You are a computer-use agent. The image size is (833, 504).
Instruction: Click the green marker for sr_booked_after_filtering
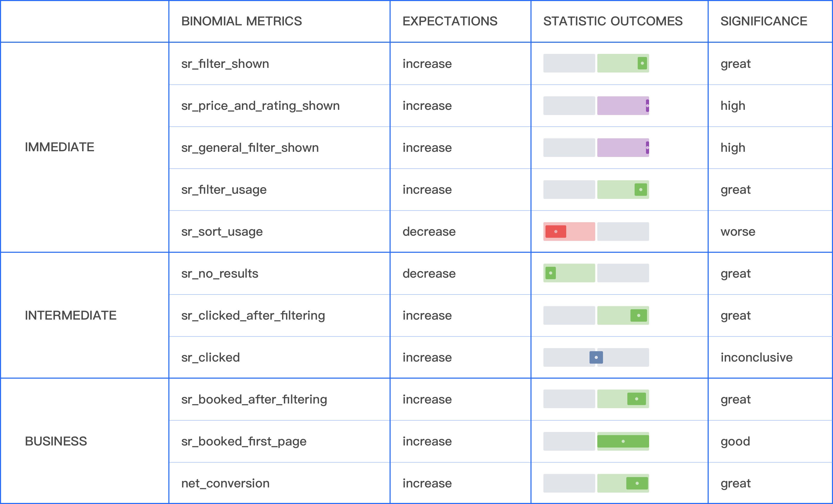tap(636, 399)
